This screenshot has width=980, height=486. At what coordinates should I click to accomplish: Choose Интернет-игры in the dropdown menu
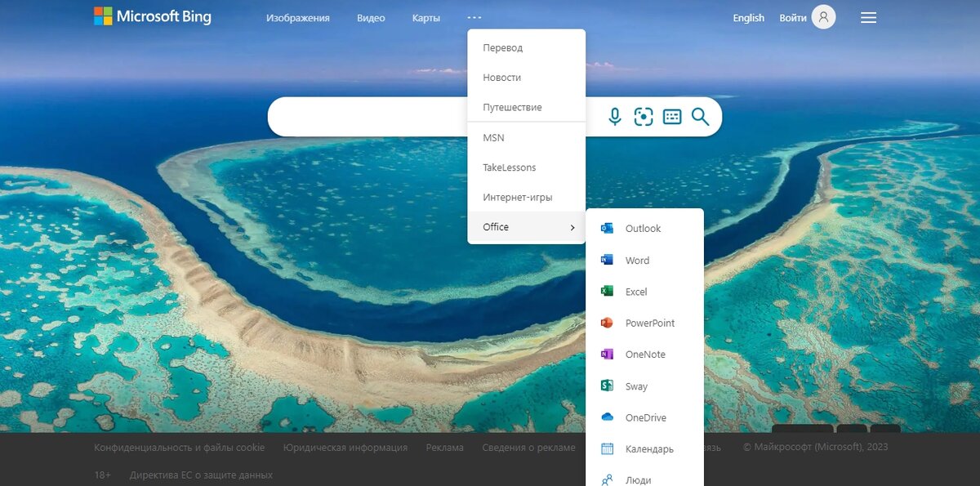point(526,197)
